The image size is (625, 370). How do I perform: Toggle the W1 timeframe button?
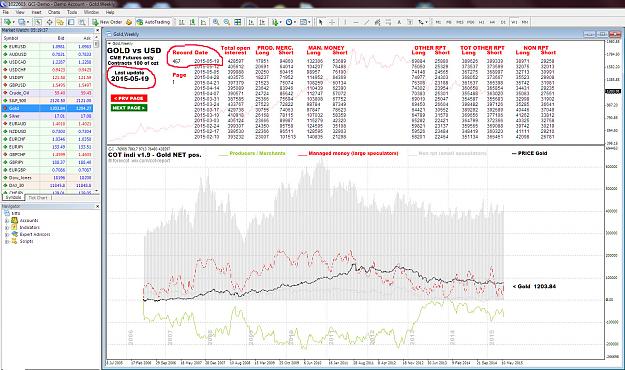coord(514,22)
